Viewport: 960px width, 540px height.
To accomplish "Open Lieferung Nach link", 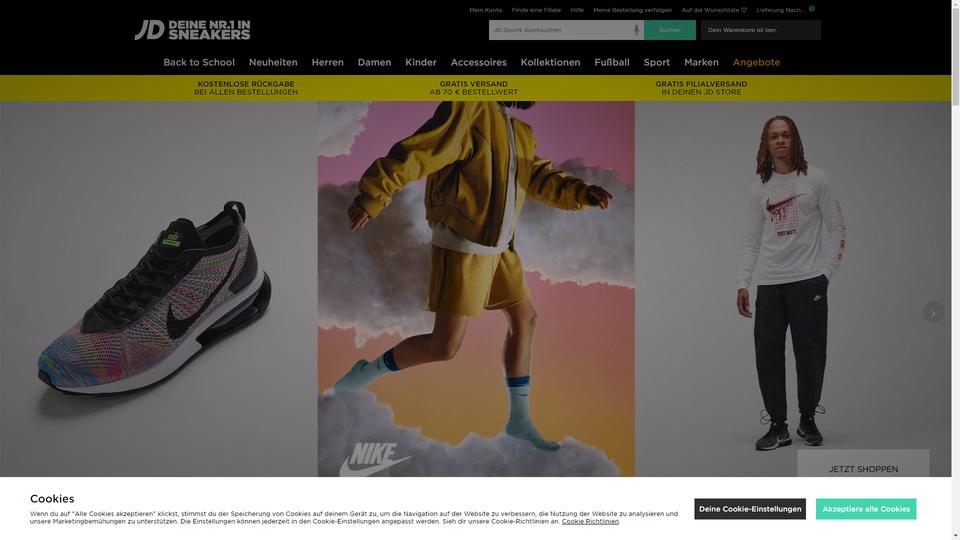I will pos(780,10).
